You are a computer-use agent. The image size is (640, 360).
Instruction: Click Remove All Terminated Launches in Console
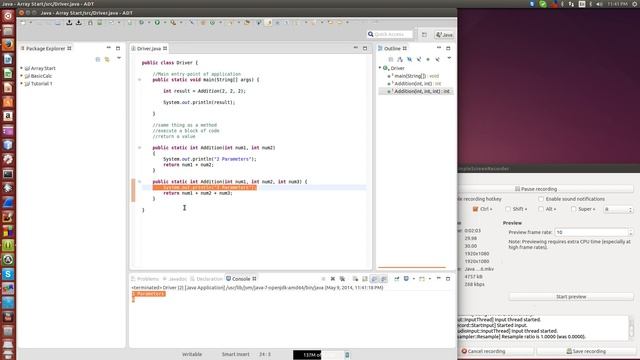point(342,279)
